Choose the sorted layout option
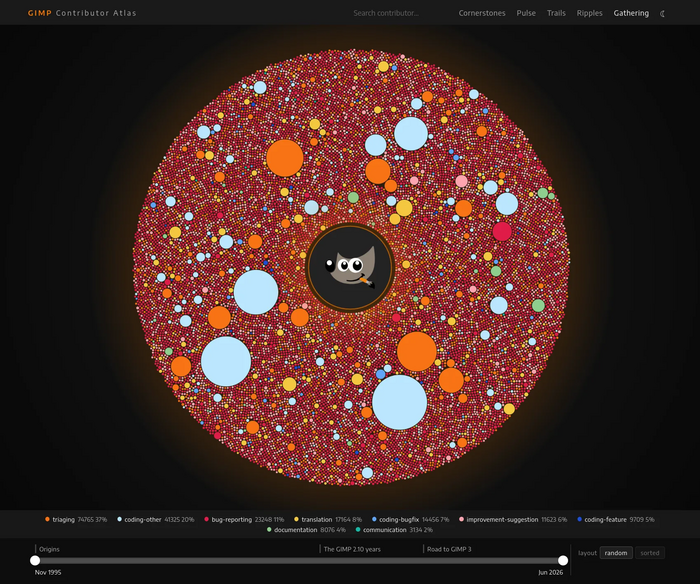This screenshot has width=700, height=584. click(650, 553)
